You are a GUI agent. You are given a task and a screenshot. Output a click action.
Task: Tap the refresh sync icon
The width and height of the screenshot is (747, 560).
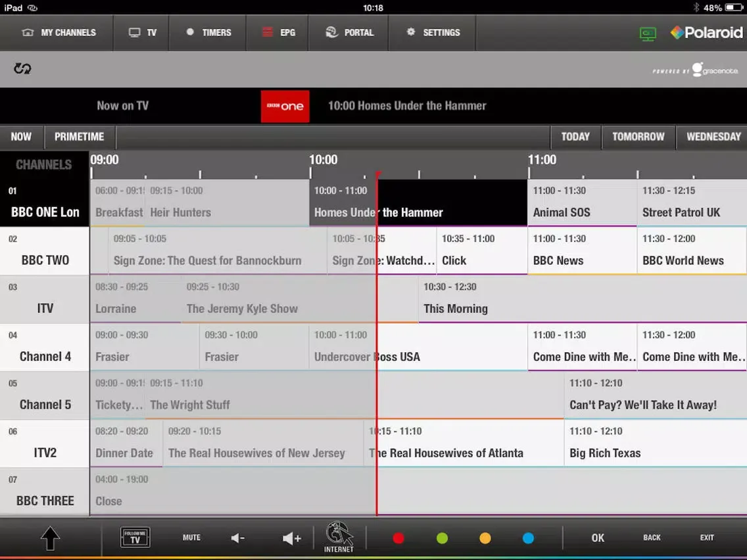pyautogui.click(x=22, y=68)
